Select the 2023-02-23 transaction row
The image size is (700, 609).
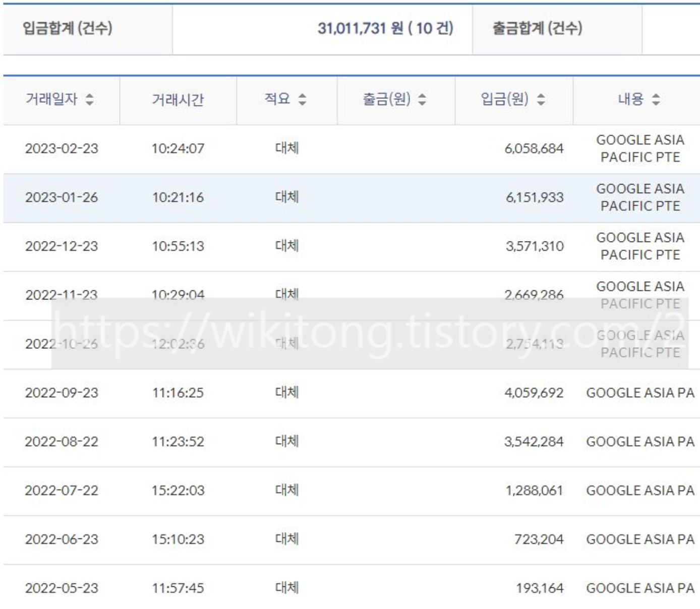(x=62, y=149)
